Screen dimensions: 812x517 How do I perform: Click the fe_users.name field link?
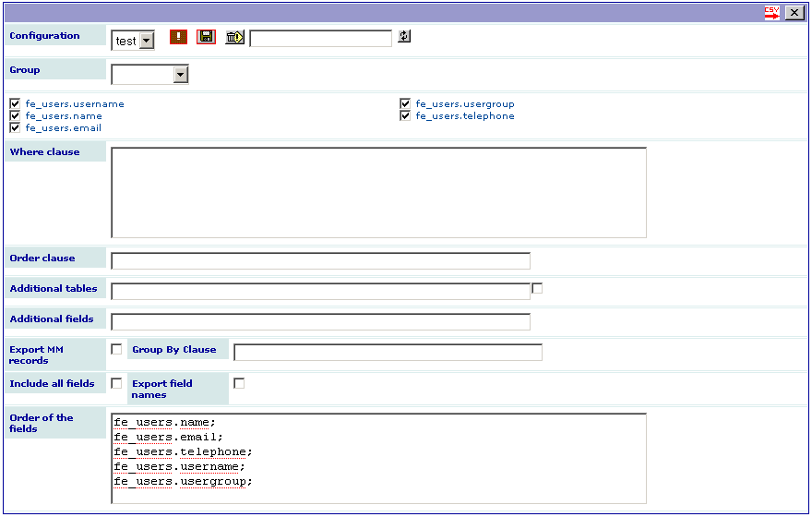64,116
